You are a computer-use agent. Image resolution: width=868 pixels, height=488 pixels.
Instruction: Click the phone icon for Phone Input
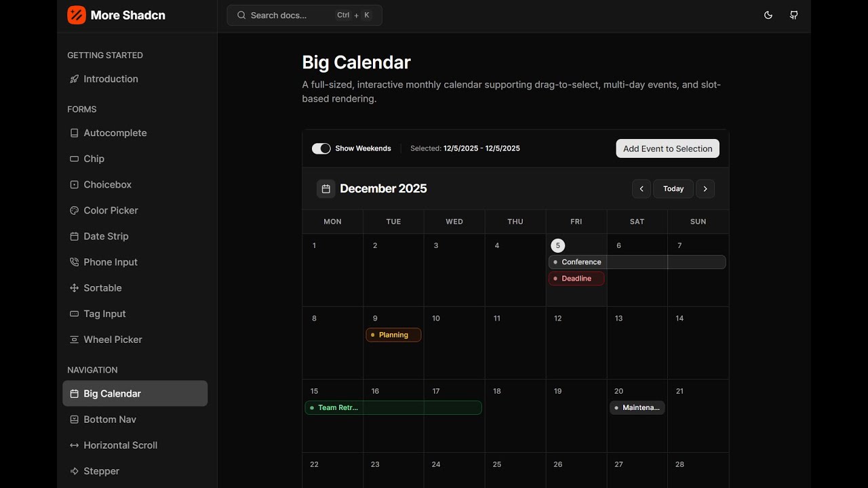[75, 262]
